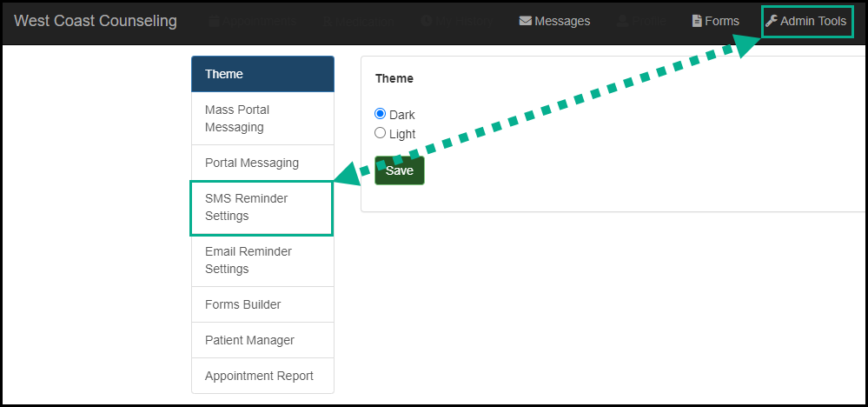The height and width of the screenshot is (407, 868).
Task: Go to the Forms nav label
Action: [722, 21]
